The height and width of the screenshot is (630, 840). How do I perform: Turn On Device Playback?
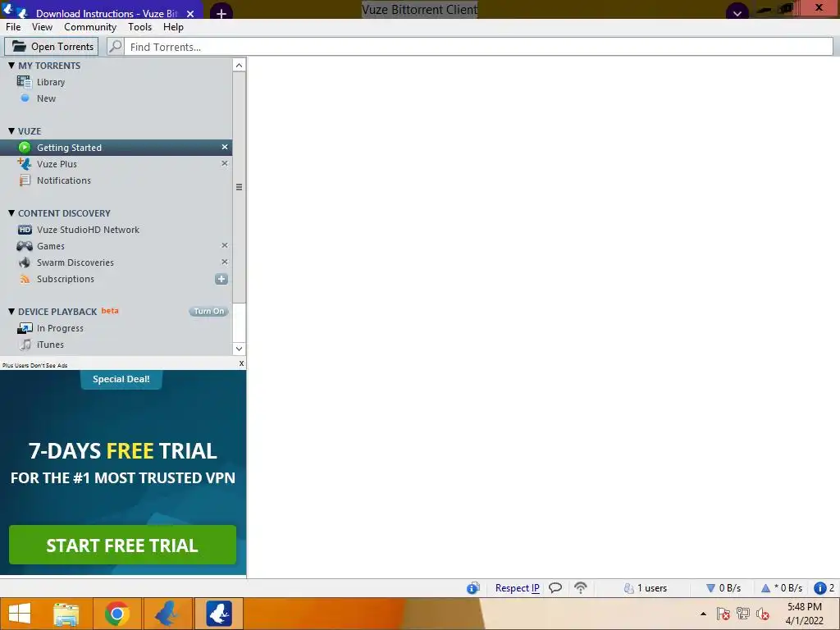[x=209, y=311]
